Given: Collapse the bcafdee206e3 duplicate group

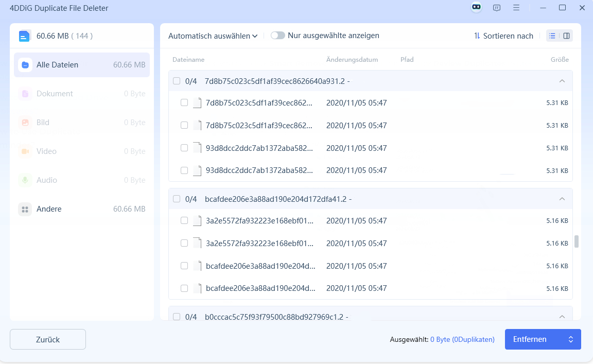Looking at the screenshot, I should coord(562,199).
